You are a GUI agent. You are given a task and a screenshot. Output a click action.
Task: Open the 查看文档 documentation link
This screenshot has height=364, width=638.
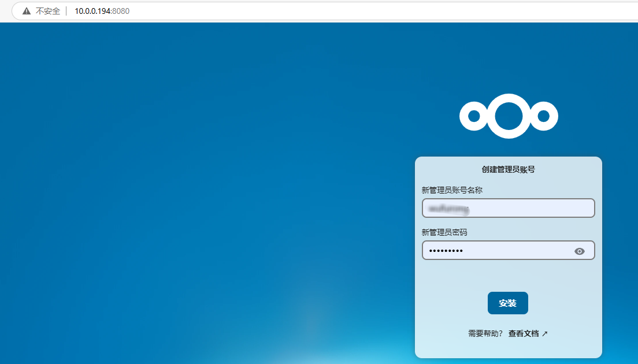click(524, 334)
